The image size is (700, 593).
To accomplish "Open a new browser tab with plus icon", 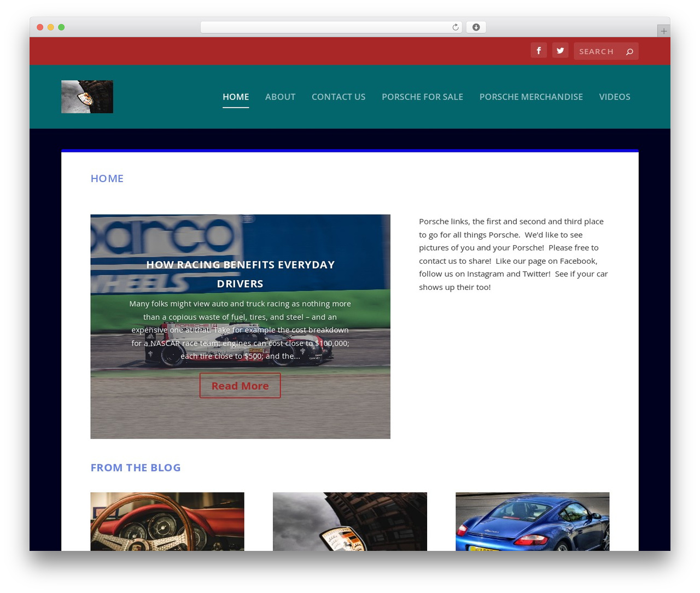I will (x=663, y=31).
